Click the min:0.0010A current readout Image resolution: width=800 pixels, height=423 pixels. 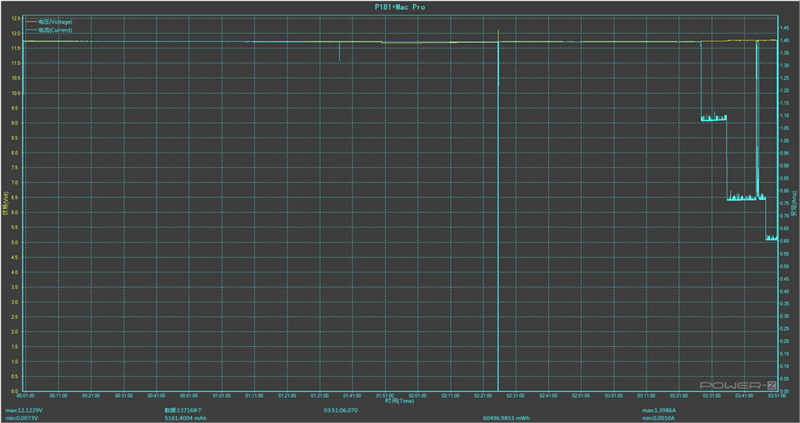click(x=659, y=418)
